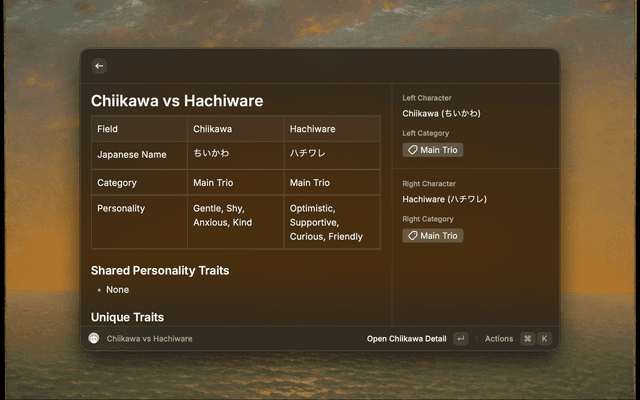Click the Hachiware (ハチワレ) right character value

[445, 199]
